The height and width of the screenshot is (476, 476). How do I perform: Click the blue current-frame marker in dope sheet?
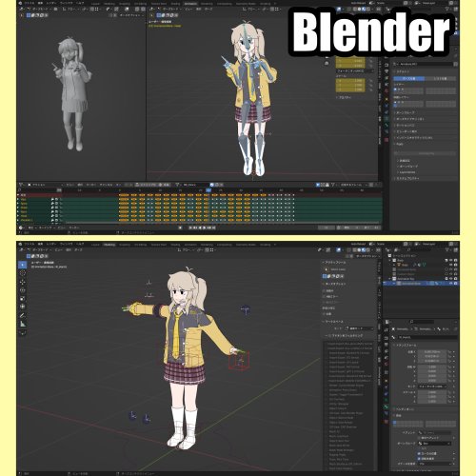(208, 190)
